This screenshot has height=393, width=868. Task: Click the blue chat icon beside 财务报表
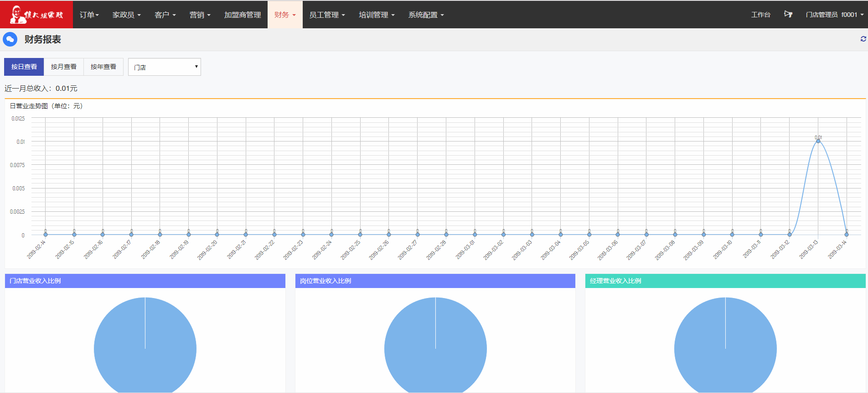10,39
